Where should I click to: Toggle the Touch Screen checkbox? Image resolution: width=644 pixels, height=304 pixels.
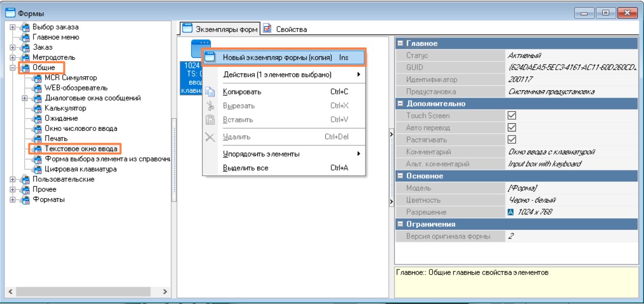tap(512, 116)
